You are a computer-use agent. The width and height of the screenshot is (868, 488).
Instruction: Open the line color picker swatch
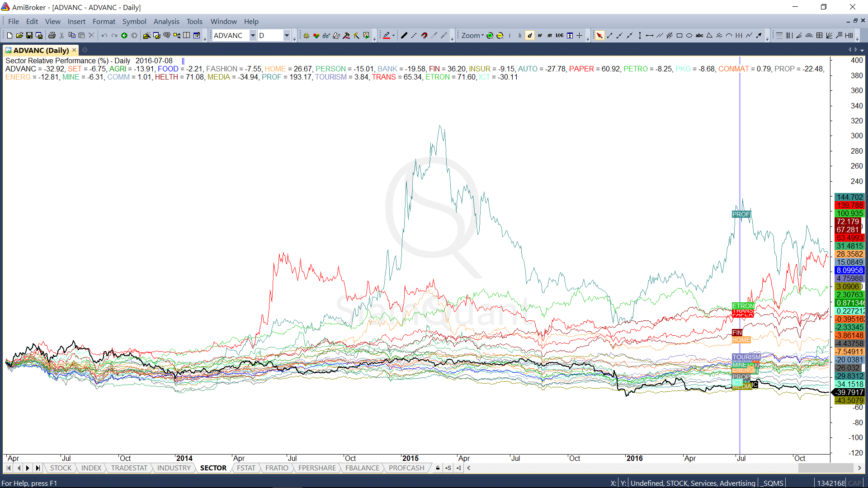[x=387, y=35]
